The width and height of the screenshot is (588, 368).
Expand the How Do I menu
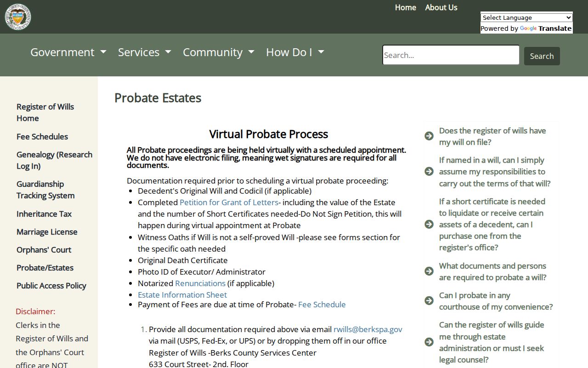pos(295,52)
